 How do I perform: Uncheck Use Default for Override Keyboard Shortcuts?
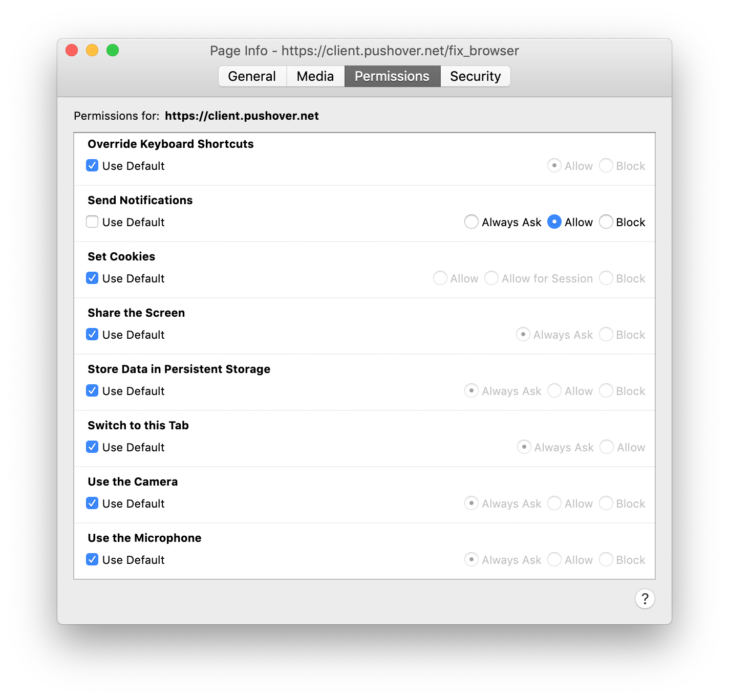tap(92, 165)
